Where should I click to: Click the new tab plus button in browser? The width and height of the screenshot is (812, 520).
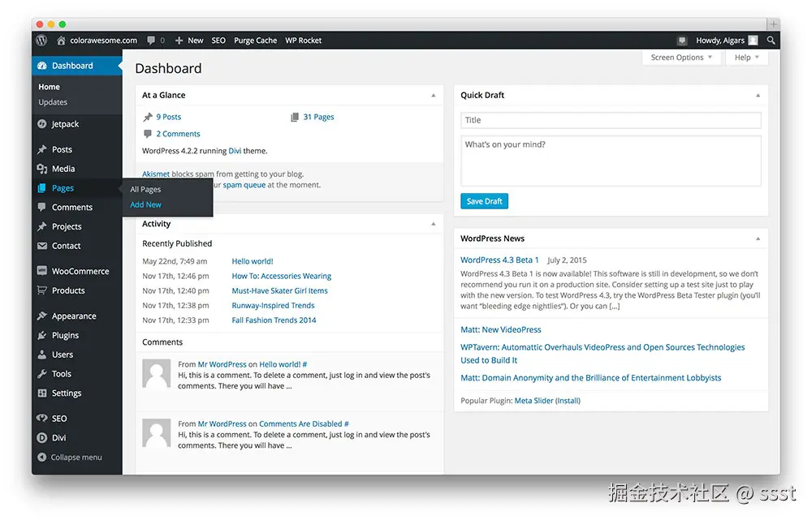coord(773,24)
